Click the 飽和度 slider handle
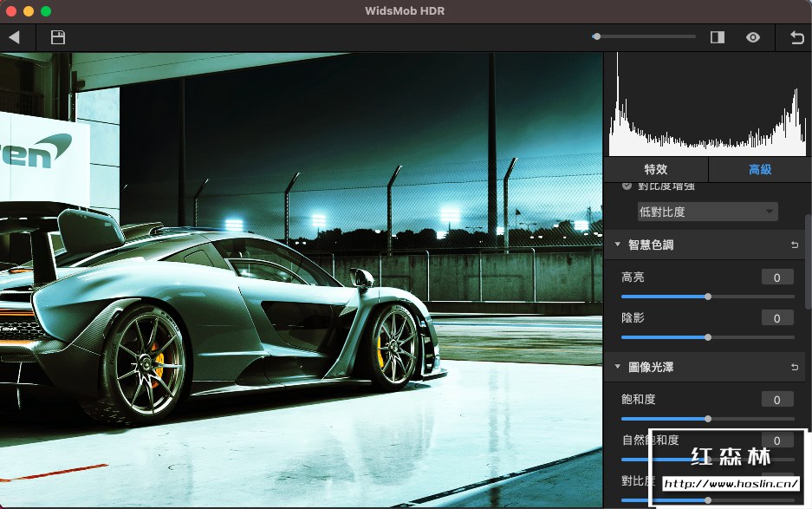Screen dimensions: 812x509 (x=708, y=419)
